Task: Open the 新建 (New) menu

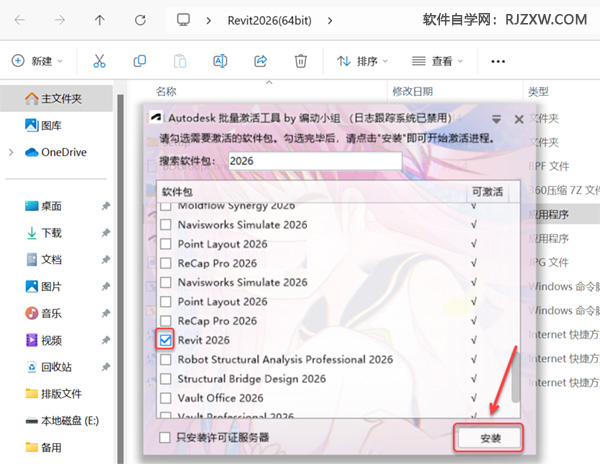Action: [x=37, y=61]
